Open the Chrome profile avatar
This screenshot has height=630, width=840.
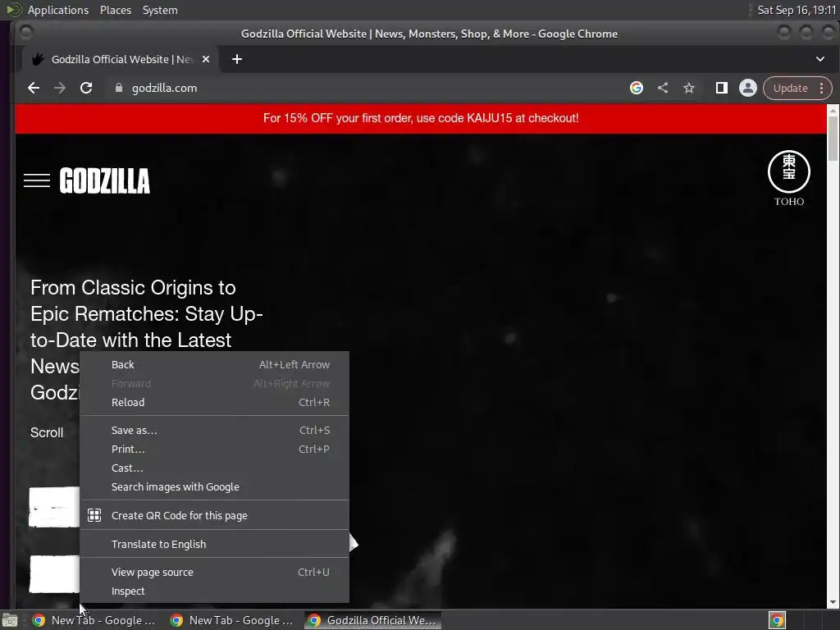coord(748,88)
